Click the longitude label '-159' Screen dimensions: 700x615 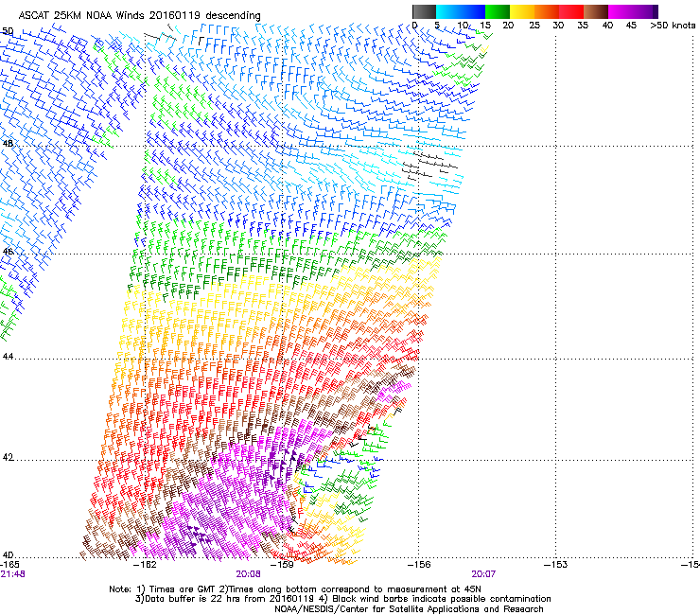coord(283,565)
